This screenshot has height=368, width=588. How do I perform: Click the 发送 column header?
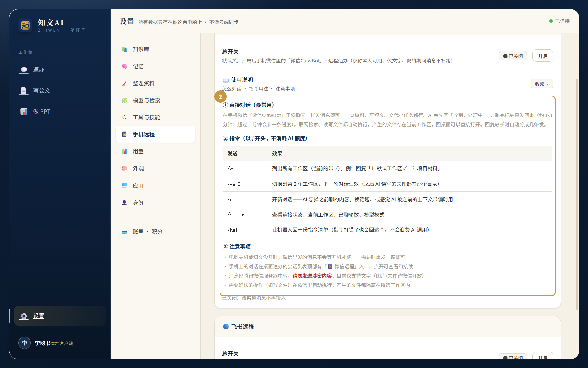245,153
